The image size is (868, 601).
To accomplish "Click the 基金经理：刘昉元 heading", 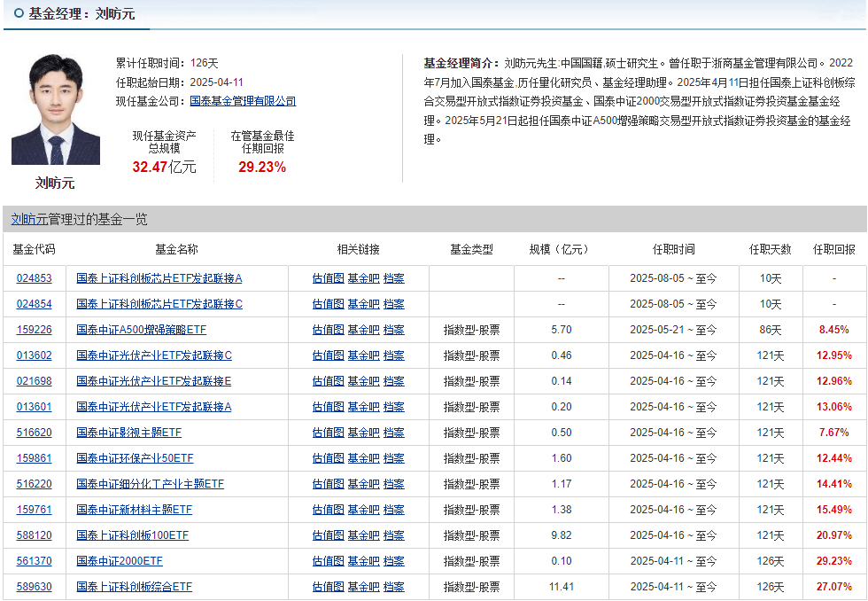I will 81,14.
